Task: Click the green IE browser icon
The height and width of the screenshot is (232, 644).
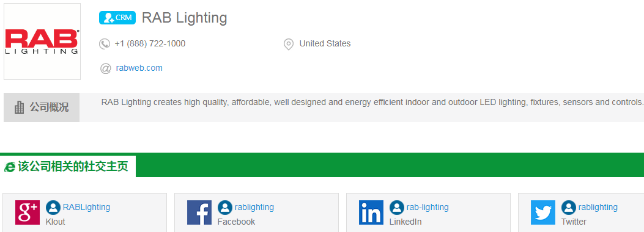Action: click(x=10, y=167)
